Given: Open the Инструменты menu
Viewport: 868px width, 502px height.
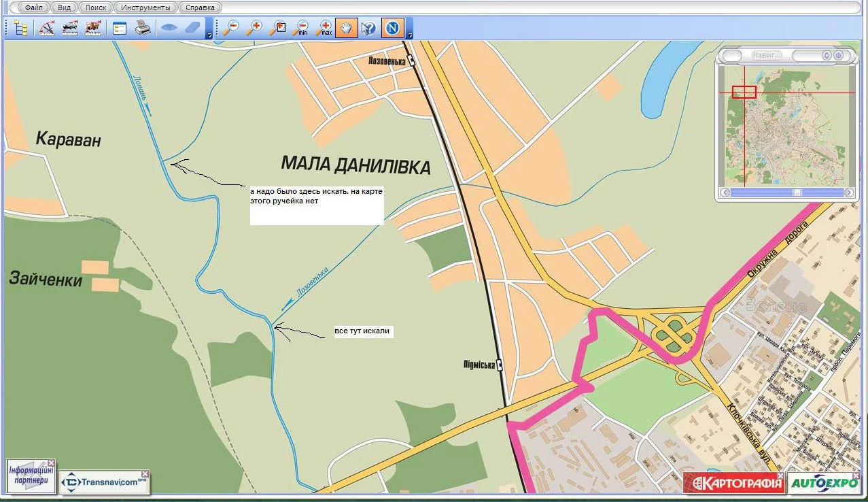Looking at the screenshot, I should pos(146,7).
